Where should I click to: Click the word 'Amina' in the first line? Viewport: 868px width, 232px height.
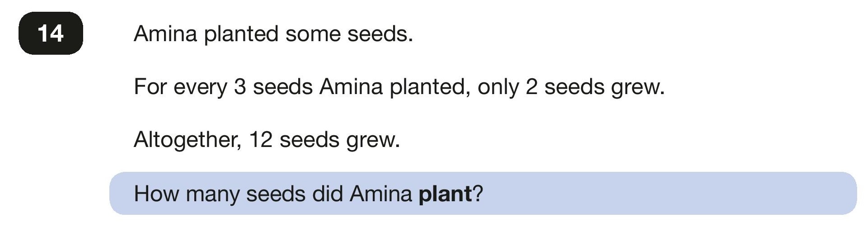[166, 34]
